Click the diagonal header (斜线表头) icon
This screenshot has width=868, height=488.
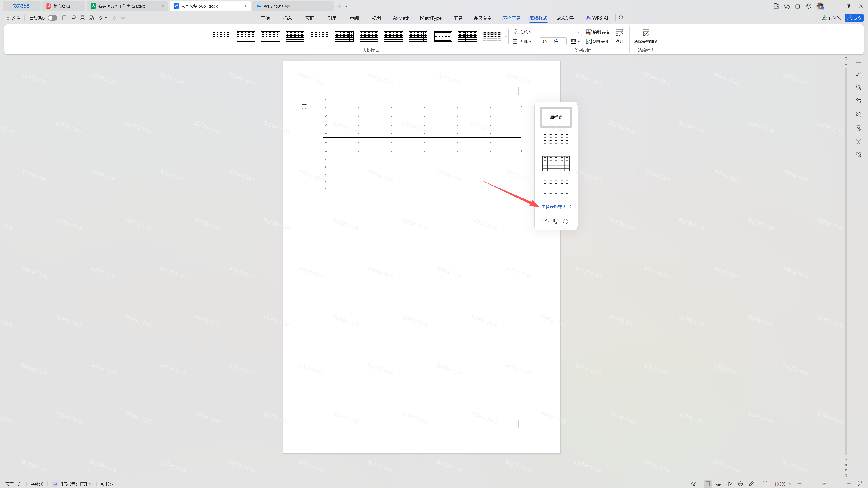[589, 41]
